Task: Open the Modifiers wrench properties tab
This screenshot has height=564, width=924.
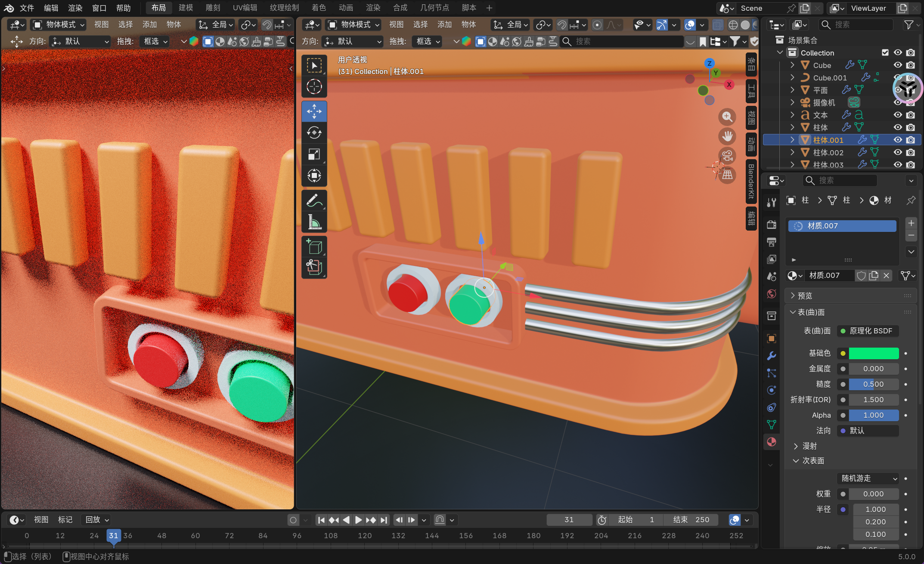Action: [771, 356]
